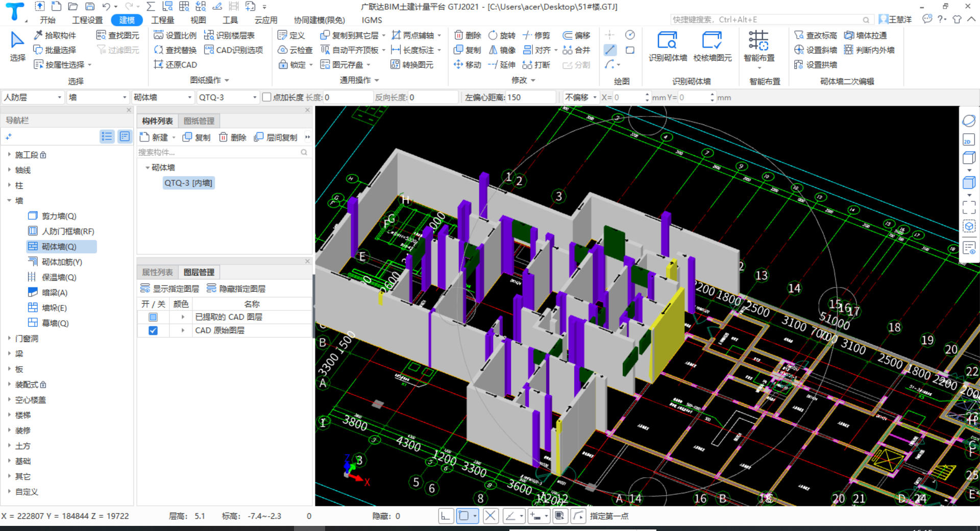Switch navigation bar to detail view mode
Viewport: 980px width, 531px height.
click(125, 136)
